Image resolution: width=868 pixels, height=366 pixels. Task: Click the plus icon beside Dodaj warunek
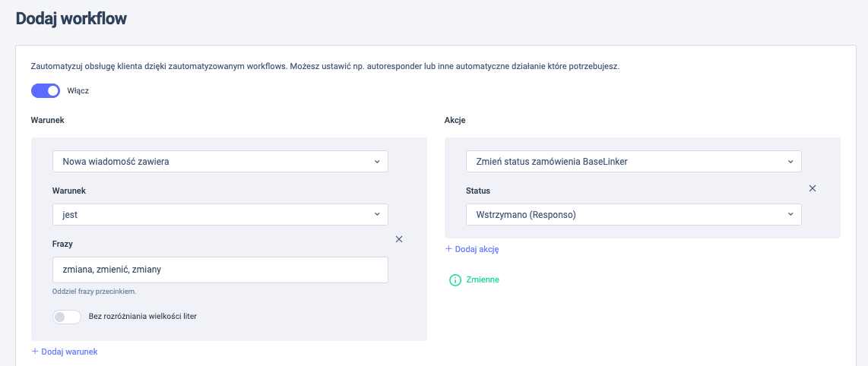35,352
